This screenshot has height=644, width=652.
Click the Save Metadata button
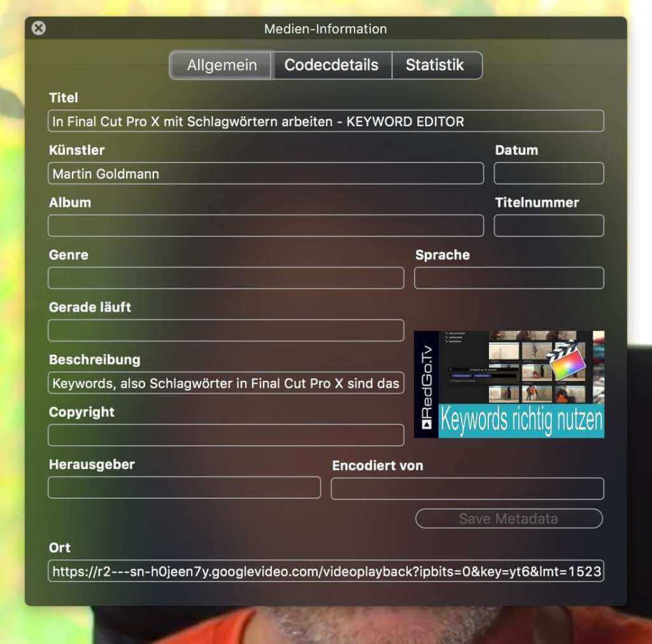pyautogui.click(x=509, y=519)
